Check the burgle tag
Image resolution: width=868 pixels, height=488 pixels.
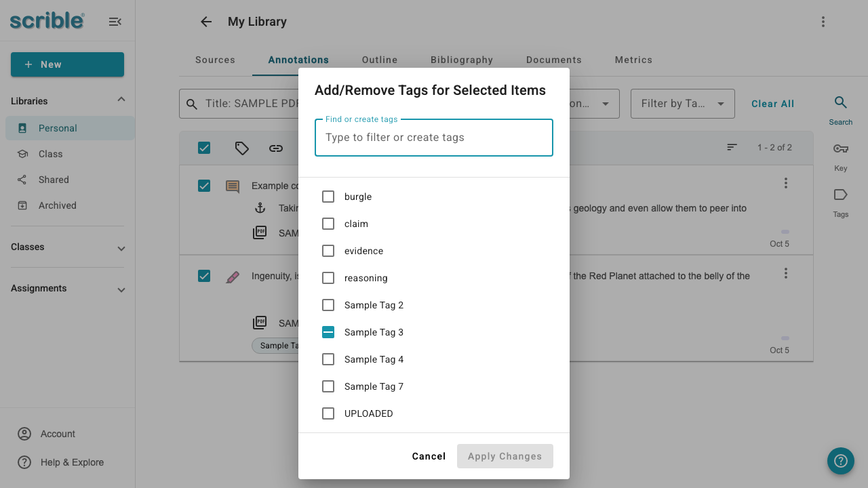coord(328,197)
